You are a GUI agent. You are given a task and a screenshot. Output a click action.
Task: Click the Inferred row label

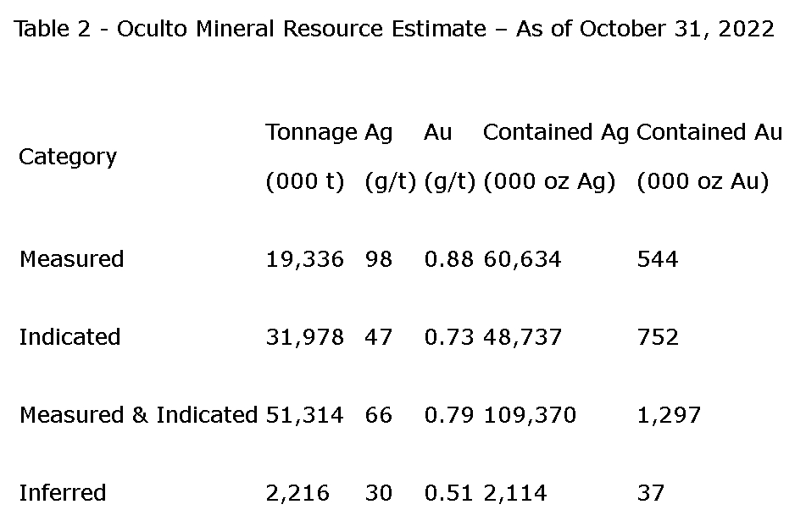click(63, 493)
